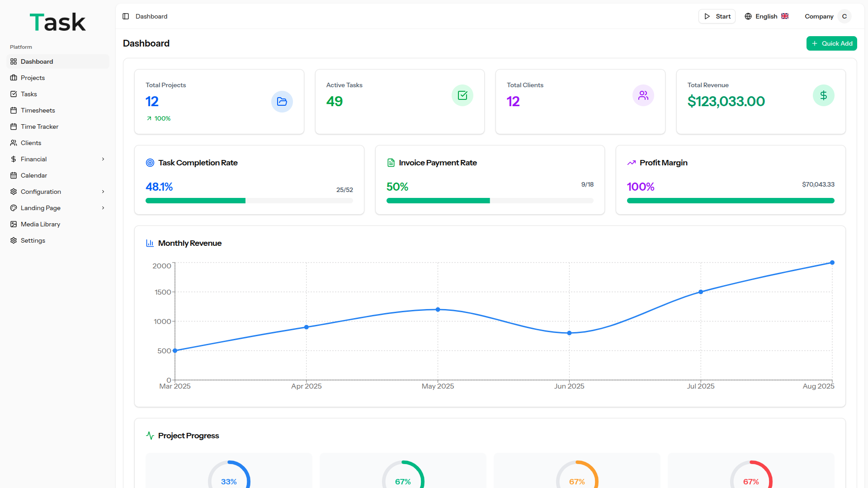Click the Active Tasks checkmark icon

coord(462,95)
